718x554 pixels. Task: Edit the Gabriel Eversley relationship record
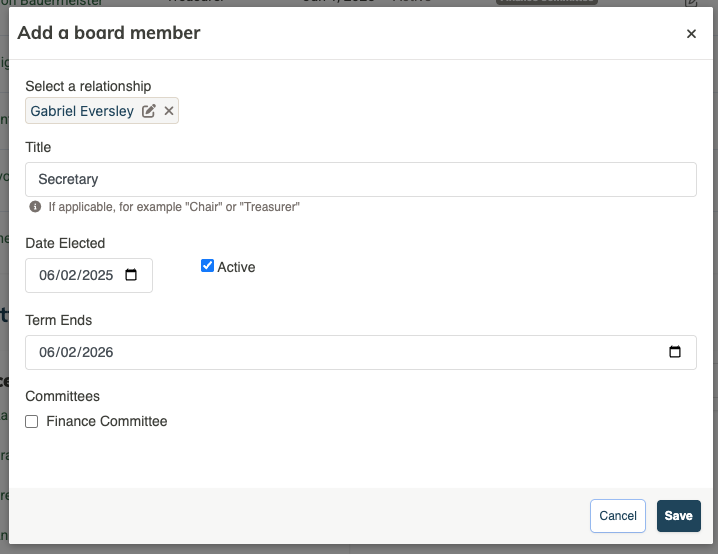point(148,111)
